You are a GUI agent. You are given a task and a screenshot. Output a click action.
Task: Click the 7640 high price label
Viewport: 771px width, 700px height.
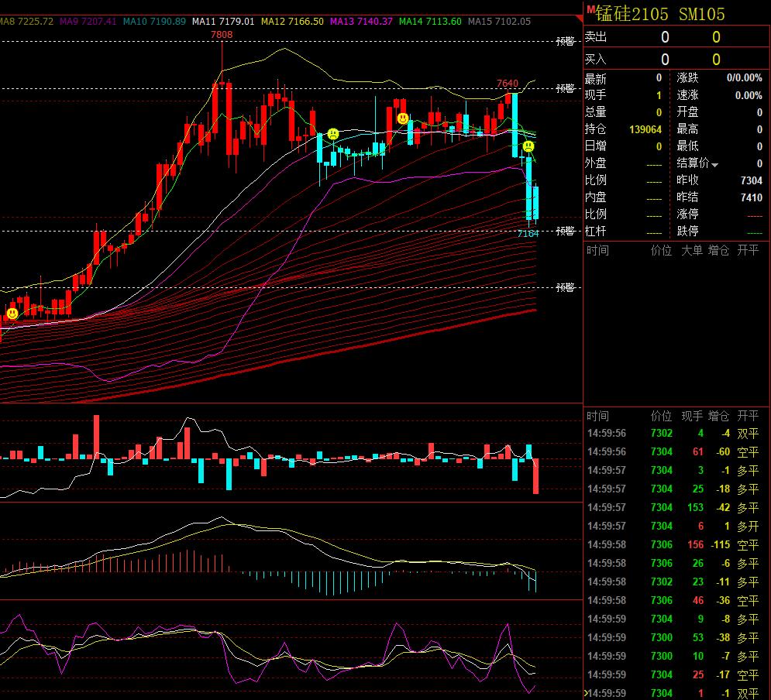tap(508, 83)
